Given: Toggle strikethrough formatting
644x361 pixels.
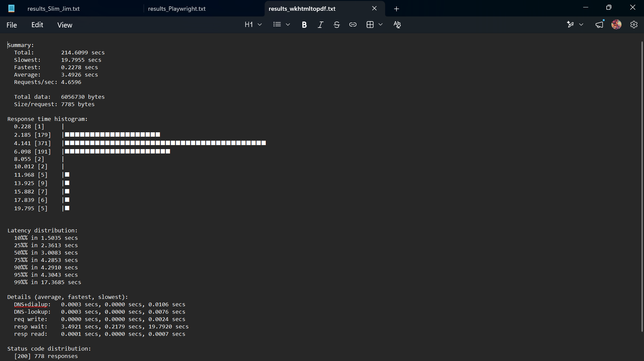Looking at the screenshot, I should (x=337, y=25).
